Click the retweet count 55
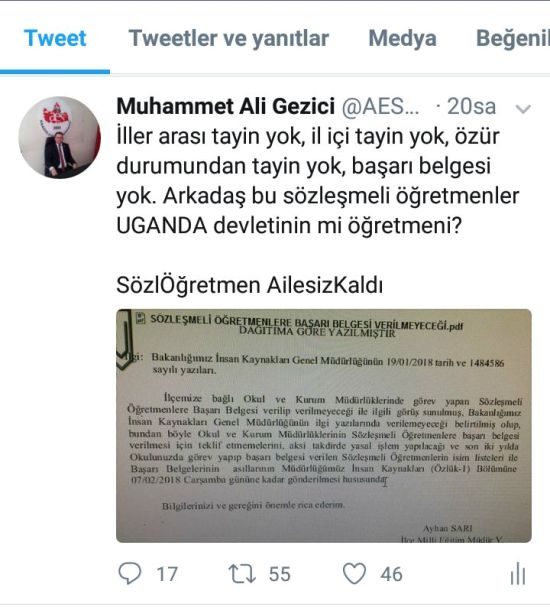This screenshot has height=607, width=550. (279, 574)
